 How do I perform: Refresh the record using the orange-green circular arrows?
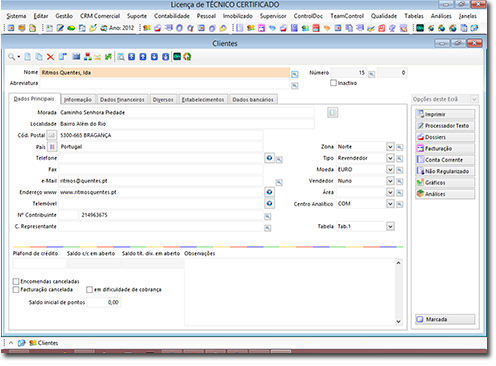click(187, 57)
